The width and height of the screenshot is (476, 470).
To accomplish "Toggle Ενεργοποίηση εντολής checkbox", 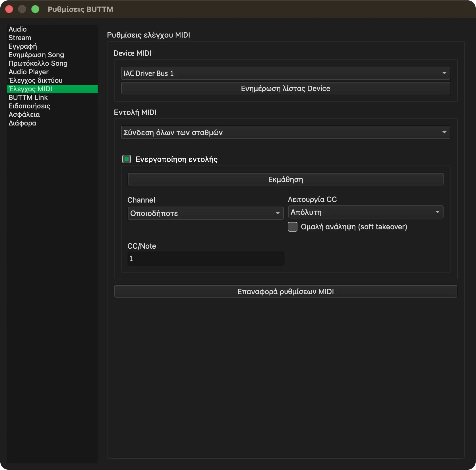I will [x=127, y=159].
